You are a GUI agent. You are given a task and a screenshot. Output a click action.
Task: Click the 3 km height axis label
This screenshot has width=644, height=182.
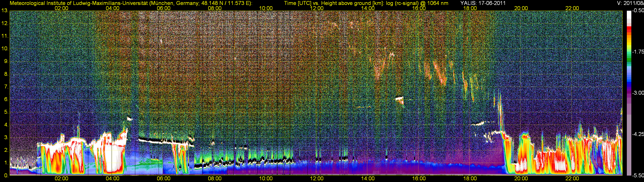6,138
